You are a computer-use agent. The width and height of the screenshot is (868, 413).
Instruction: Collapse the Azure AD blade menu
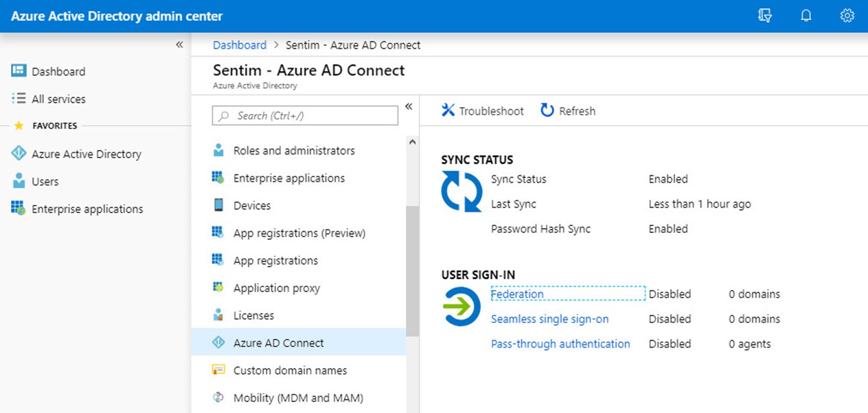click(409, 107)
